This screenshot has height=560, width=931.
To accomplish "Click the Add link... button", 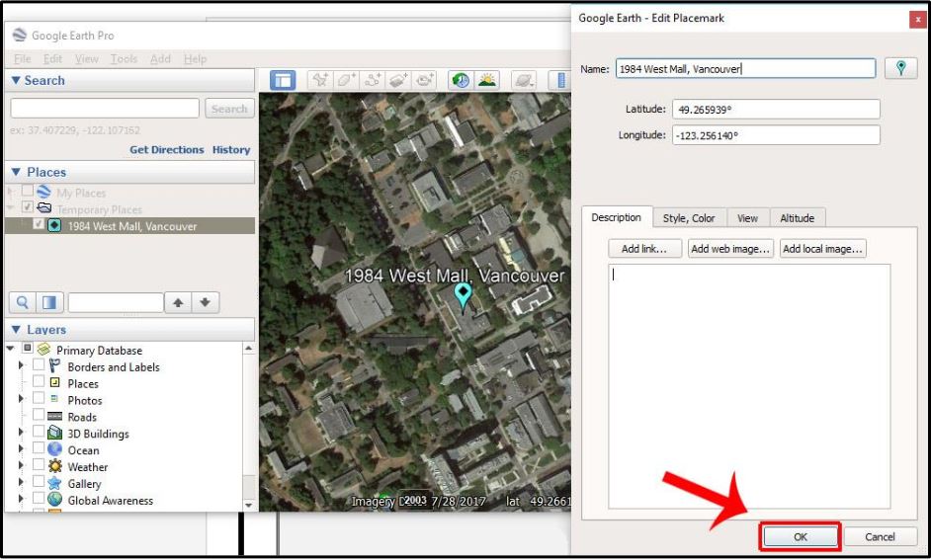I will click(x=644, y=249).
